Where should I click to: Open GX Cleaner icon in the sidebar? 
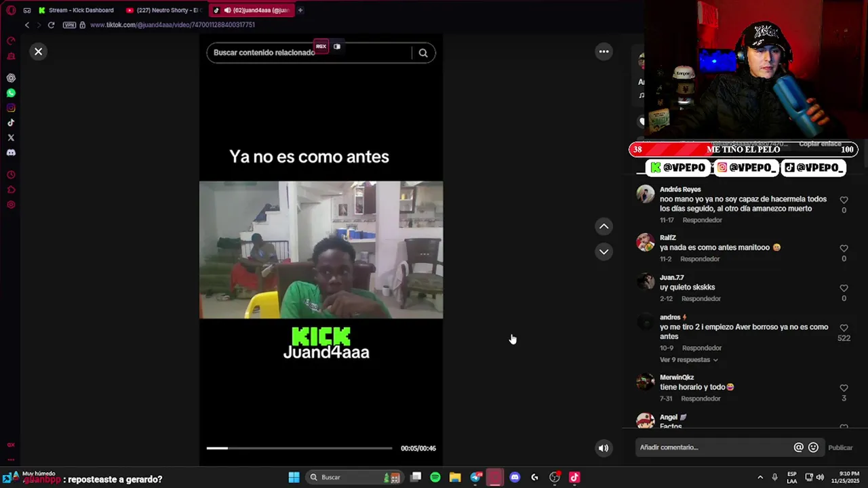tap(11, 56)
